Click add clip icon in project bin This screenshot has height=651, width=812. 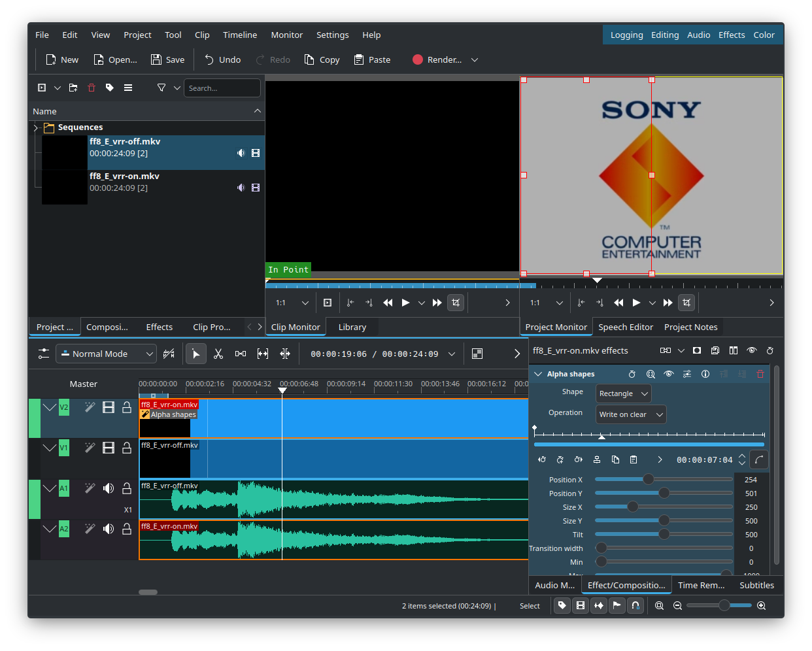click(x=42, y=88)
